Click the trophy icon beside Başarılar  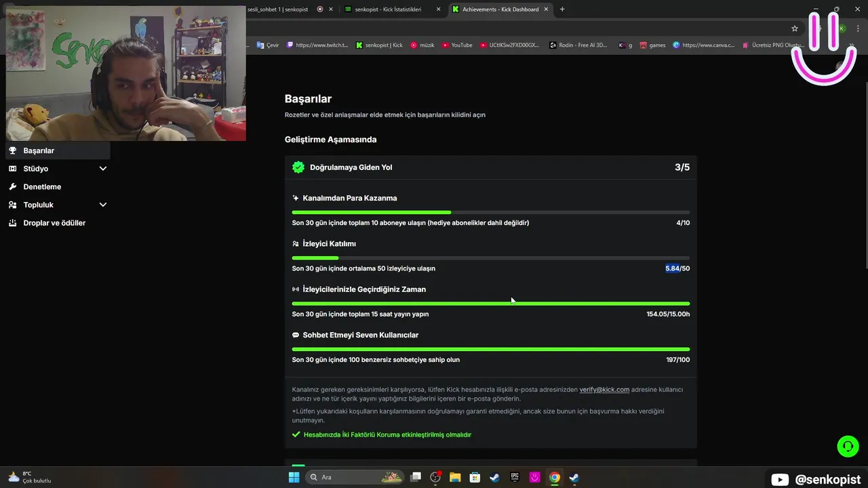click(x=13, y=150)
